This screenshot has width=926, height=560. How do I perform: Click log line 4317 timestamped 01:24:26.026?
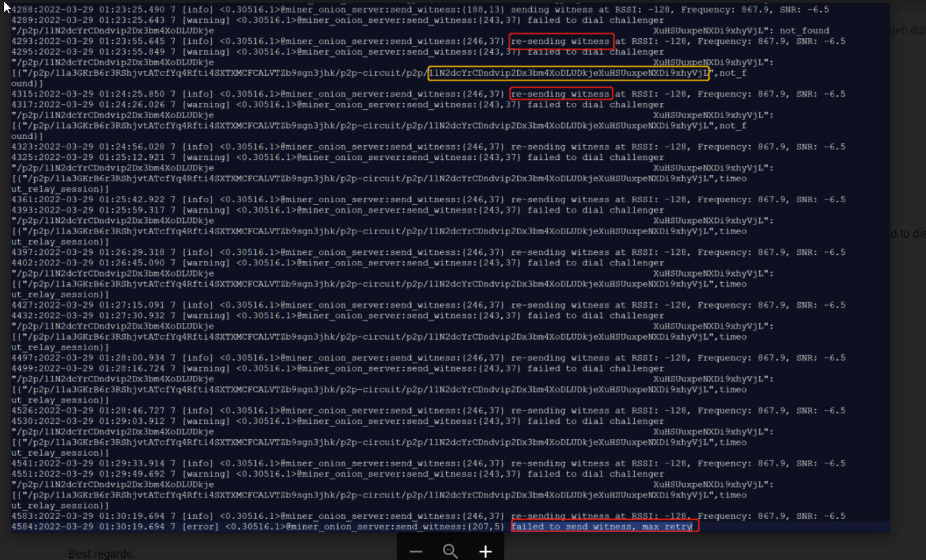[338, 104]
